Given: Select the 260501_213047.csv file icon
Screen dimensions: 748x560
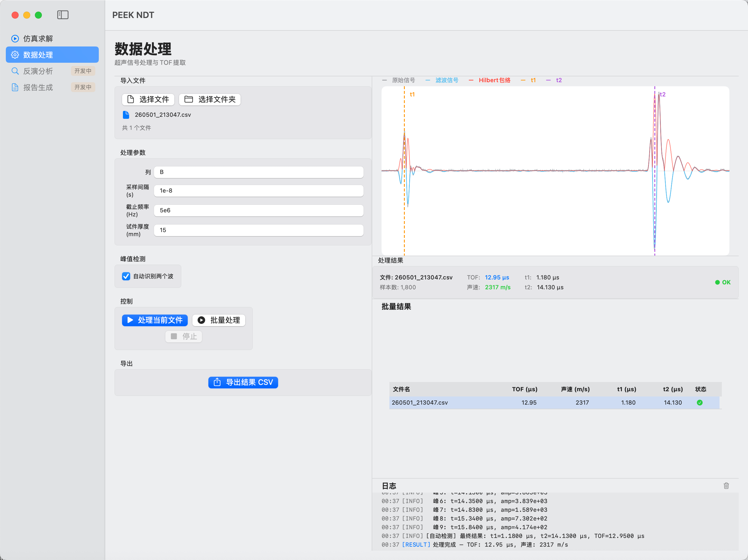Looking at the screenshot, I should coord(126,115).
